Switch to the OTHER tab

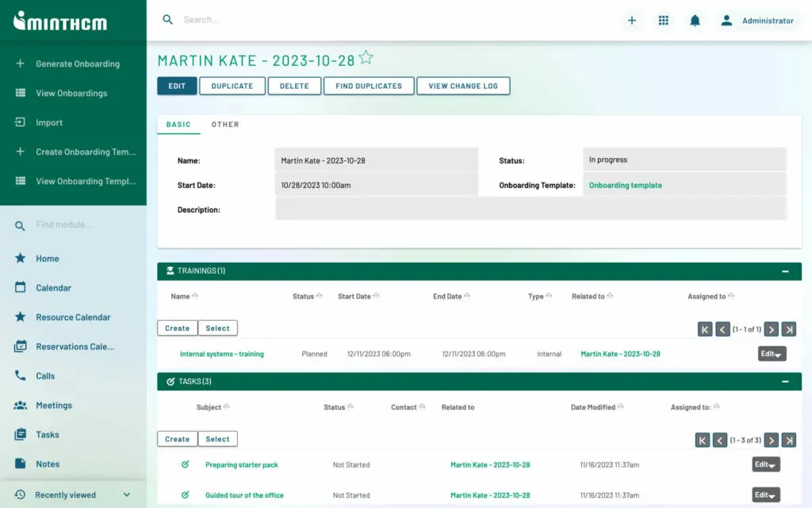point(224,125)
